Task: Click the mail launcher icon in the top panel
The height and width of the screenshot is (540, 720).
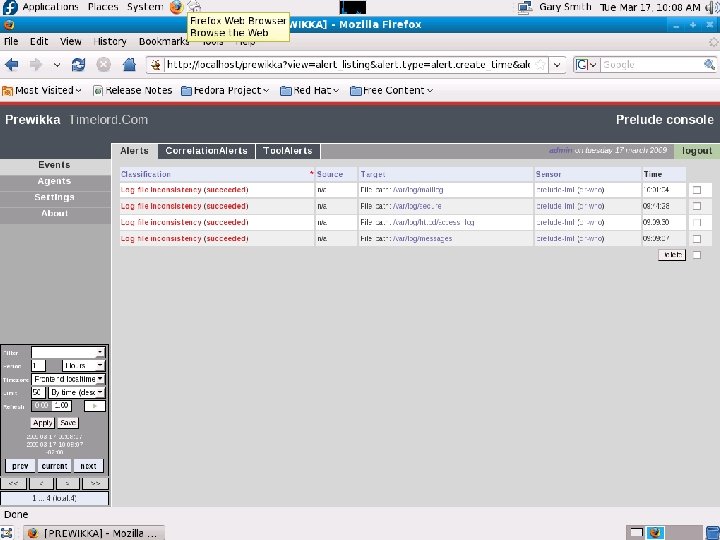Action: (195, 6)
